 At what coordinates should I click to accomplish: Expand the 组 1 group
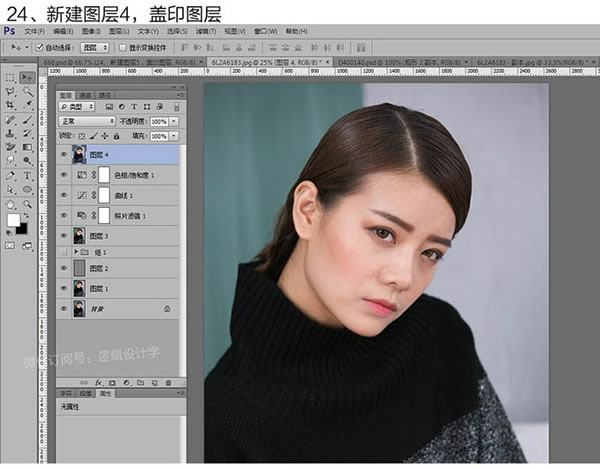pos(76,252)
